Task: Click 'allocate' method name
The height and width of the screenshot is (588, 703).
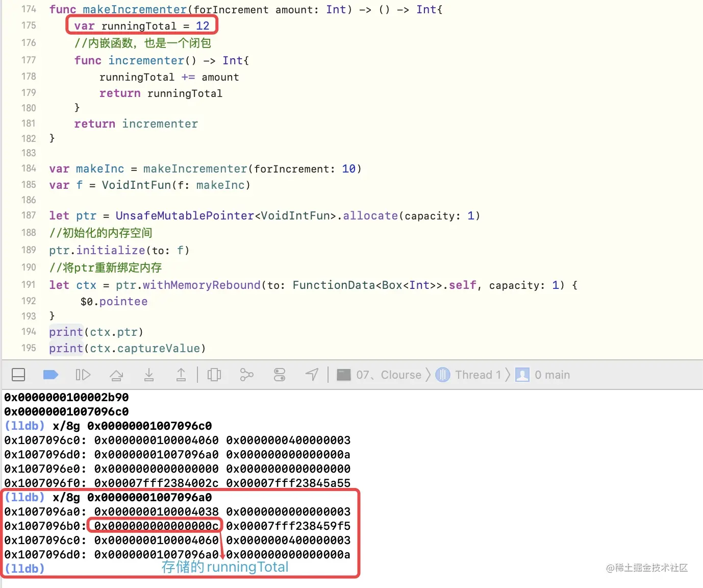Action: pos(370,215)
